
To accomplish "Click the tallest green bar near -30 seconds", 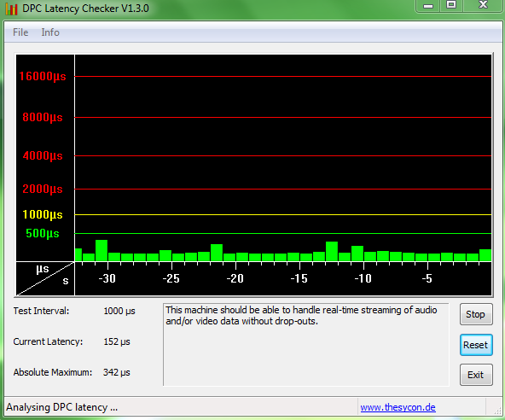I will click(x=102, y=250).
